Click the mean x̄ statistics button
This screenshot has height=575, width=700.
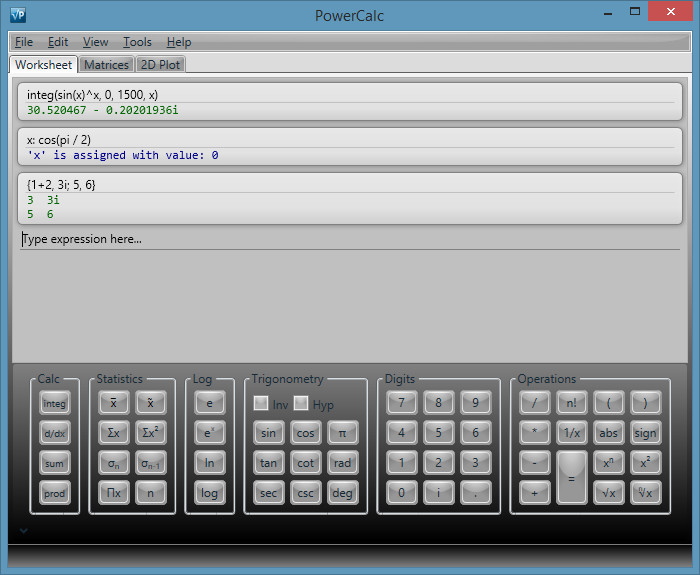113,403
